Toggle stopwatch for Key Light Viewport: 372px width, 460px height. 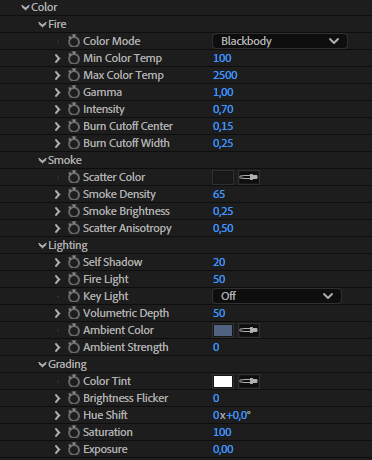point(74,296)
